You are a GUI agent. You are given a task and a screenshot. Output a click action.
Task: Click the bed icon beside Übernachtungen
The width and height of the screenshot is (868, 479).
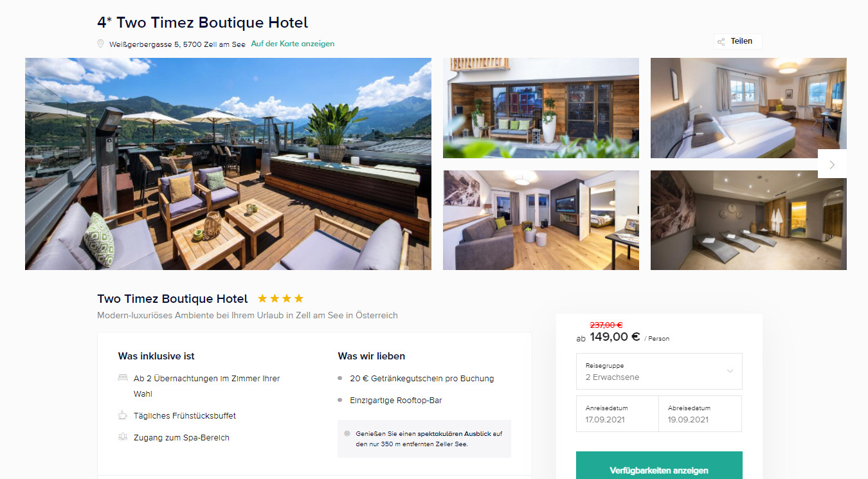(123, 378)
